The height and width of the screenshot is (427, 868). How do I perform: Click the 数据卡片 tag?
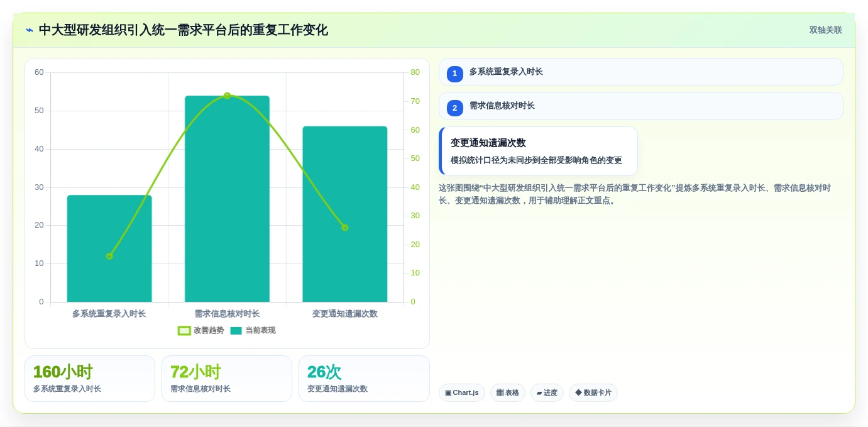pyautogui.click(x=593, y=392)
